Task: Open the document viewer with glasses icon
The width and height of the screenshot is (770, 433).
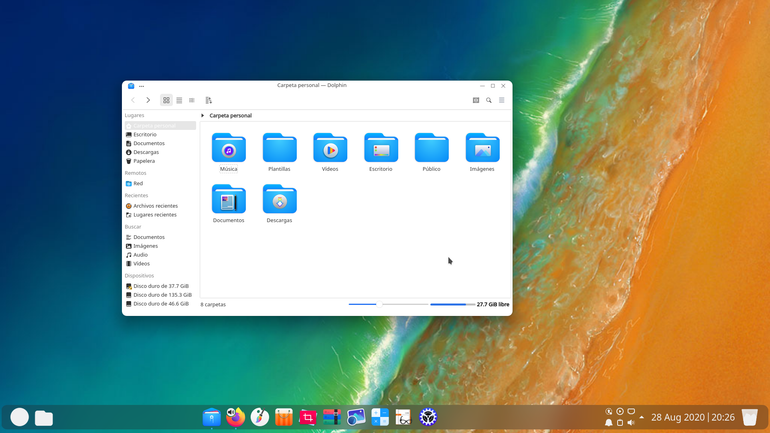Action: (x=403, y=417)
